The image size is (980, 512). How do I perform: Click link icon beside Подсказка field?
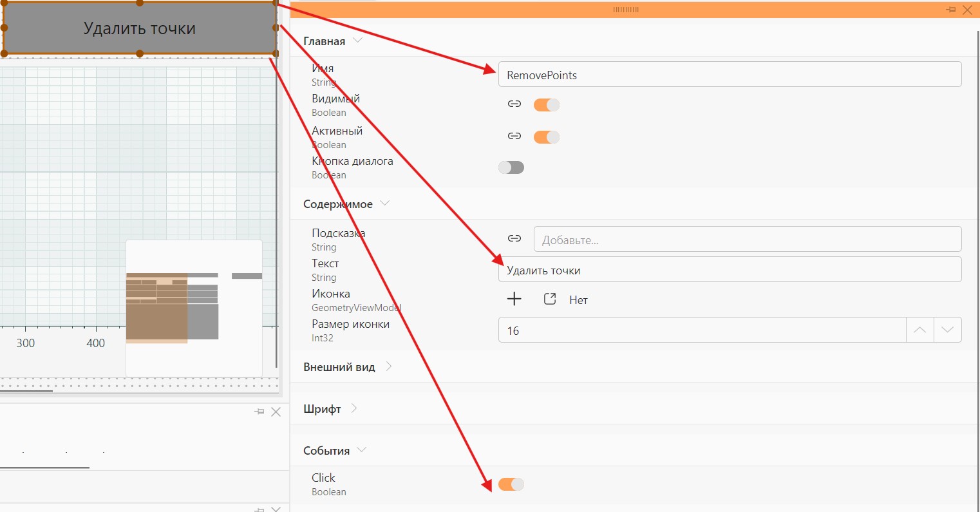514,239
